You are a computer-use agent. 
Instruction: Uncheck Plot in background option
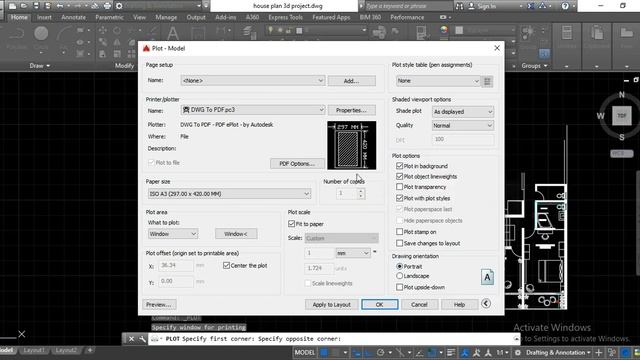click(400, 166)
